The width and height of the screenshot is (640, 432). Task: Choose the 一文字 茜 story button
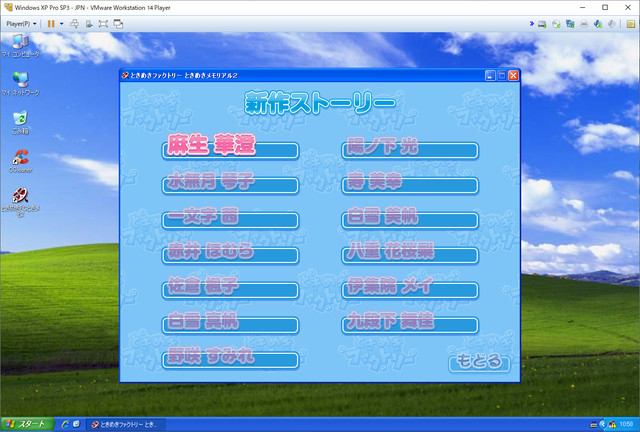(230, 220)
